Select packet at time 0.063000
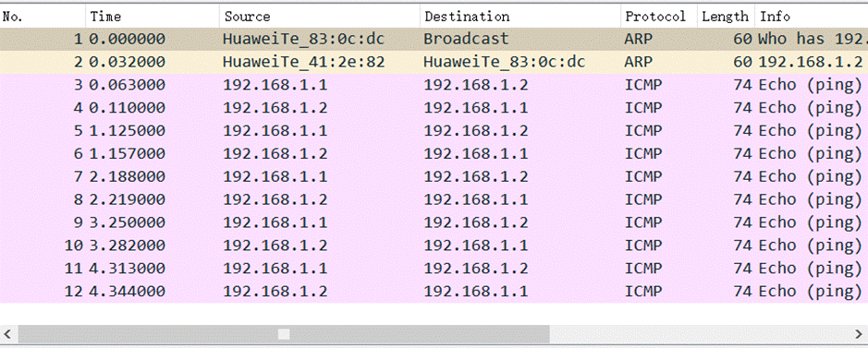The image size is (868, 348). (434, 85)
